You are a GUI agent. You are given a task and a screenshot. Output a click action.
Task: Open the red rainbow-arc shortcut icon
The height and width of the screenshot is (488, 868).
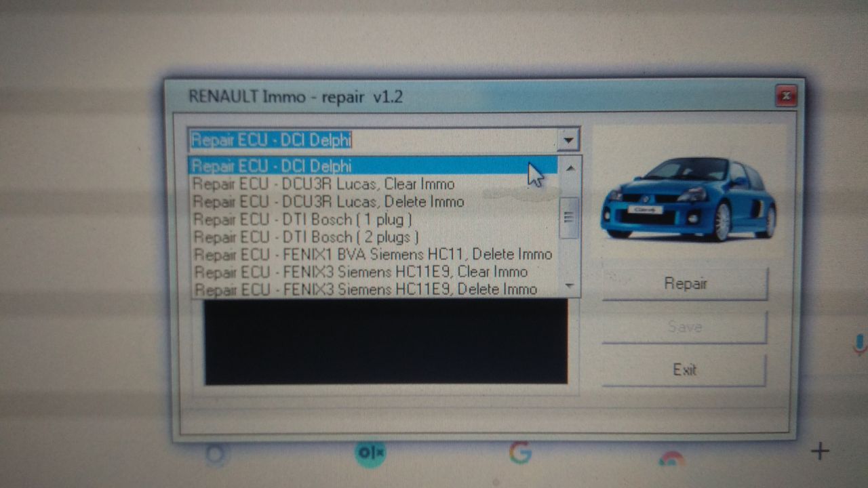(671, 459)
